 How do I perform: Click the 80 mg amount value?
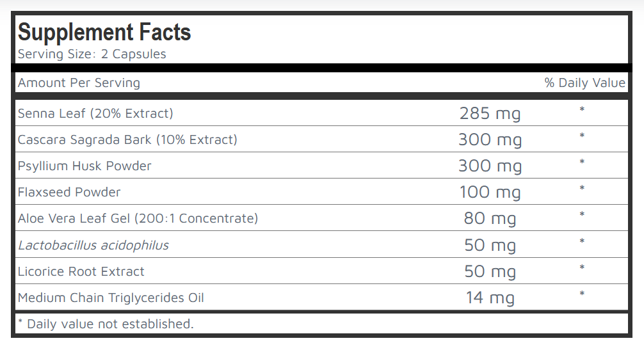tap(490, 219)
